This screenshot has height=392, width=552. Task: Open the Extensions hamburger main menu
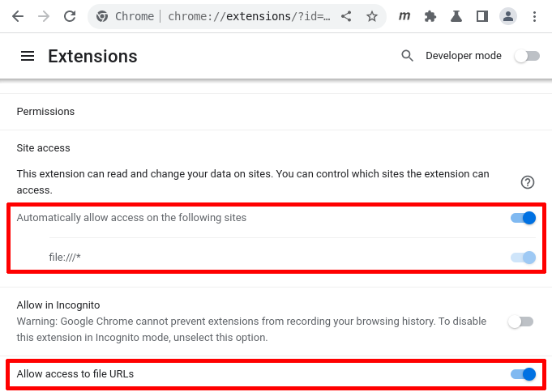coord(28,56)
